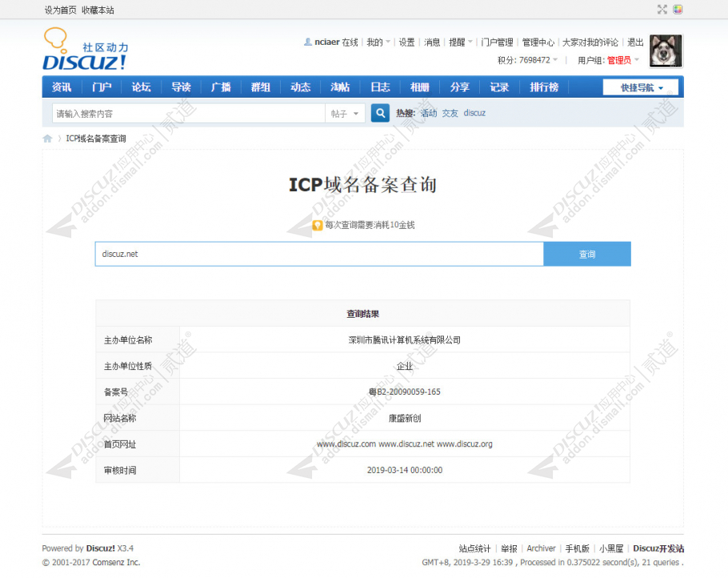Image resolution: width=728 pixels, height=578 pixels.
Task: Click the hot search 活动 link
Action: point(429,113)
